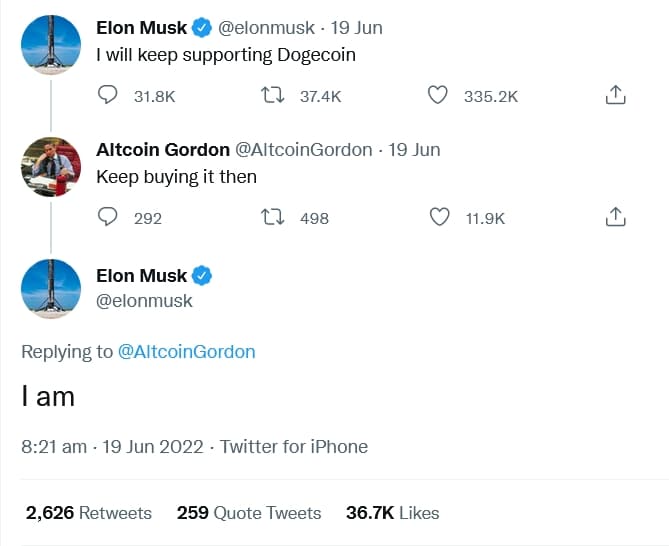Image resolution: width=669 pixels, height=546 pixels.
Task: Click the 8:21 am · 19 Jun 2022 timestamp
Action: [x=112, y=447]
